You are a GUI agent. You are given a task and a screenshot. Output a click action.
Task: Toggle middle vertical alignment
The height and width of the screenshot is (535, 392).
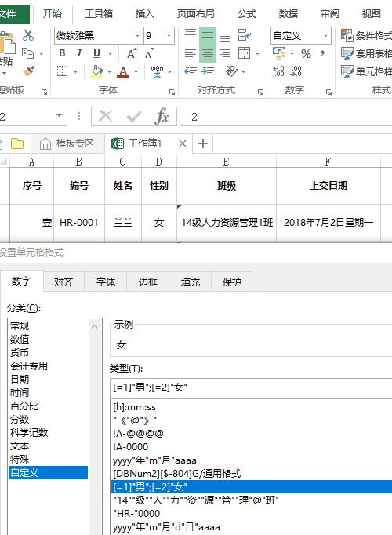208,35
